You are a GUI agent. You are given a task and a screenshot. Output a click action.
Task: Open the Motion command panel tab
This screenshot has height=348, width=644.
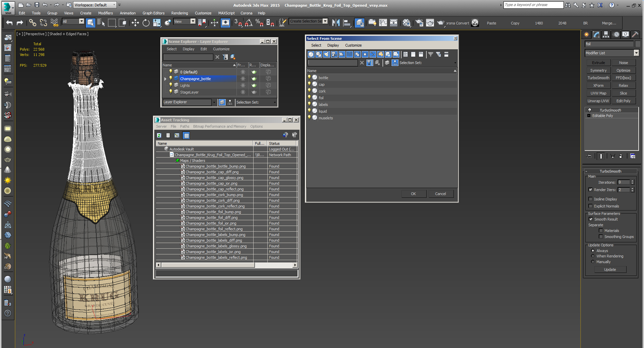pyautogui.click(x=616, y=34)
